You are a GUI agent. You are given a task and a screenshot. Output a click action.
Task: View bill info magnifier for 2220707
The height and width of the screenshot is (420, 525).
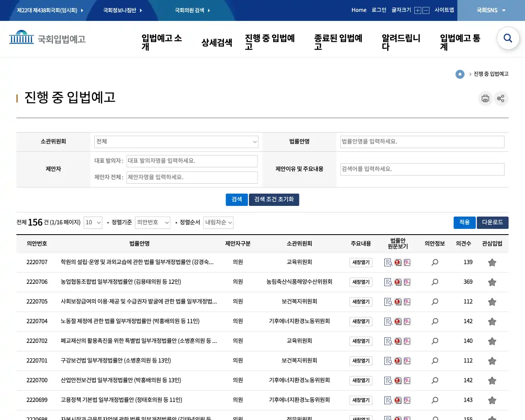[x=435, y=262]
